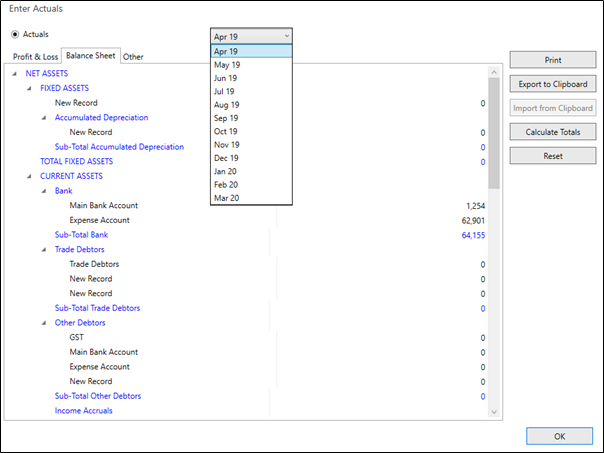Choose May 19 from month list
This screenshot has height=453, width=604.
251,65
